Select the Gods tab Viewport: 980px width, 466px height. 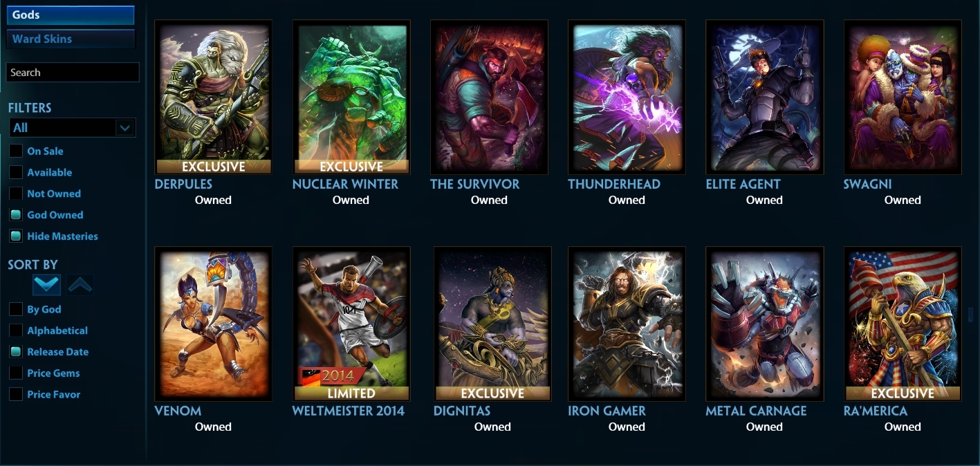coord(71,15)
